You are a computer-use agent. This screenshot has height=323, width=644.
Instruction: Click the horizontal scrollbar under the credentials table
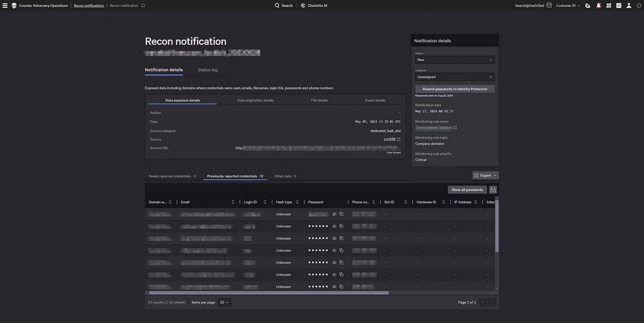269,293
